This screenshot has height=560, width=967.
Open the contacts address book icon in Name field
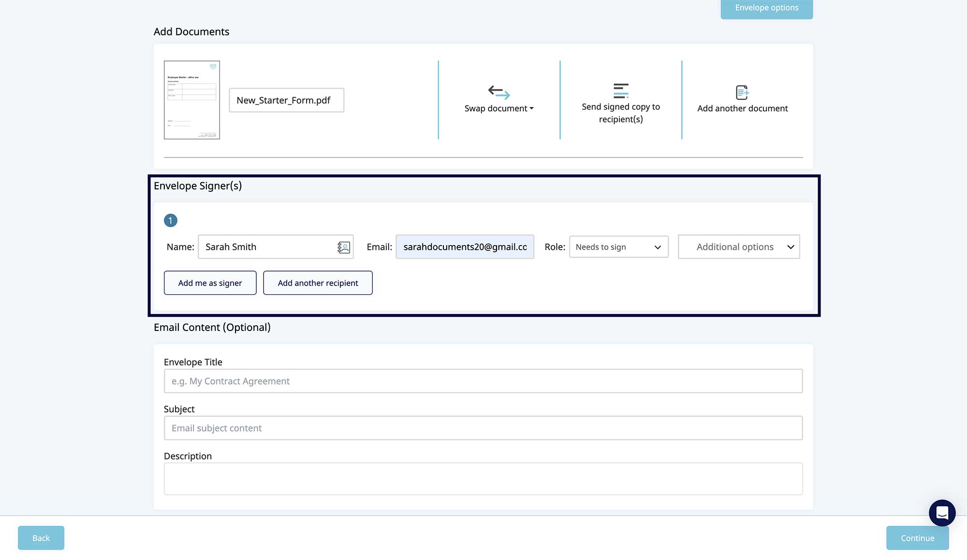tap(343, 247)
